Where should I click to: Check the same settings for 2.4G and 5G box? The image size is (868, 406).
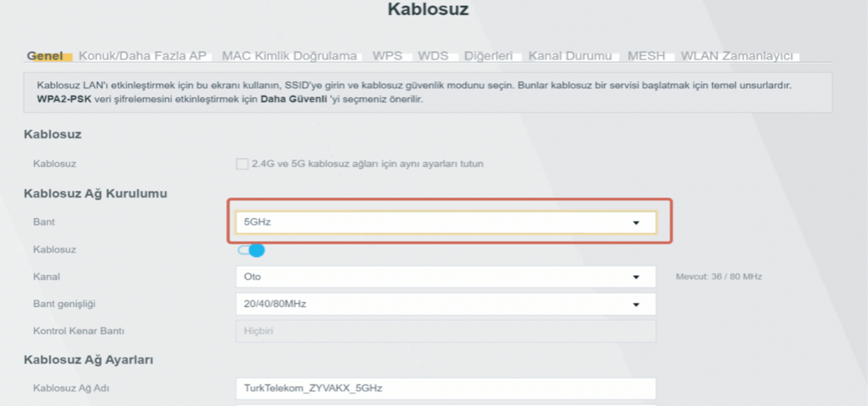[242, 164]
